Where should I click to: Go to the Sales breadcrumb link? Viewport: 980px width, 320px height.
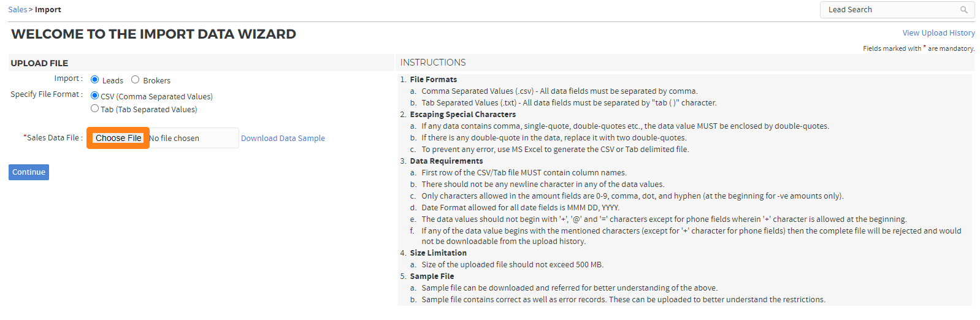(17, 10)
